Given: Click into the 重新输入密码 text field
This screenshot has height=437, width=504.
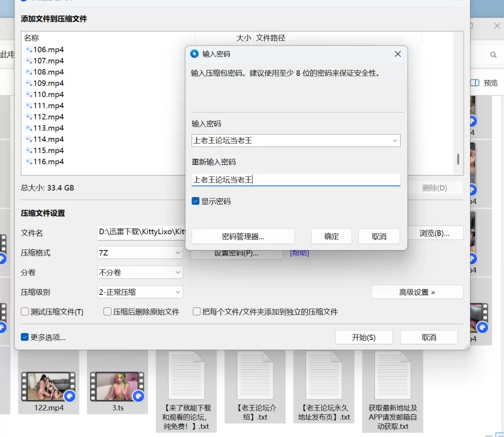Looking at the screenshot, I should 295,179.
